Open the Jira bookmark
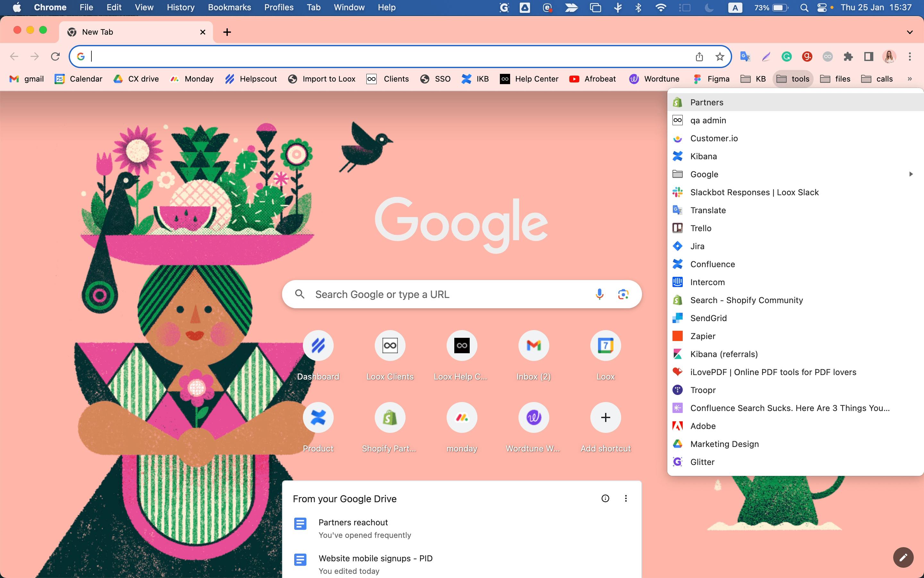The image size is (924, 578). [x=796, y=246]
